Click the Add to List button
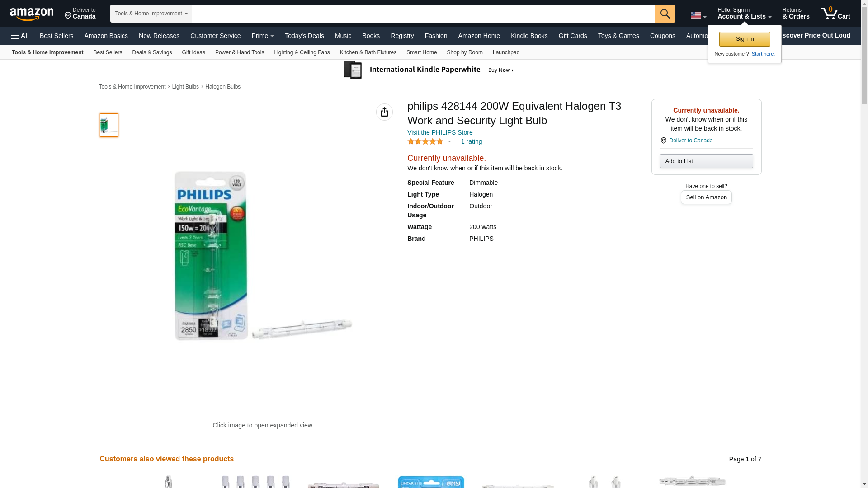The width and height of the screenshot is (868, 488). (706, 161)
